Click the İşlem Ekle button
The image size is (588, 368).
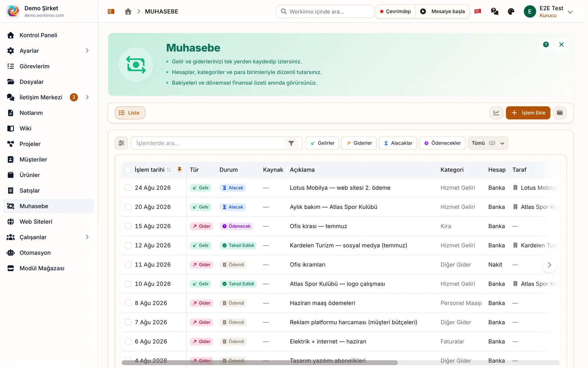pos(528,113)
